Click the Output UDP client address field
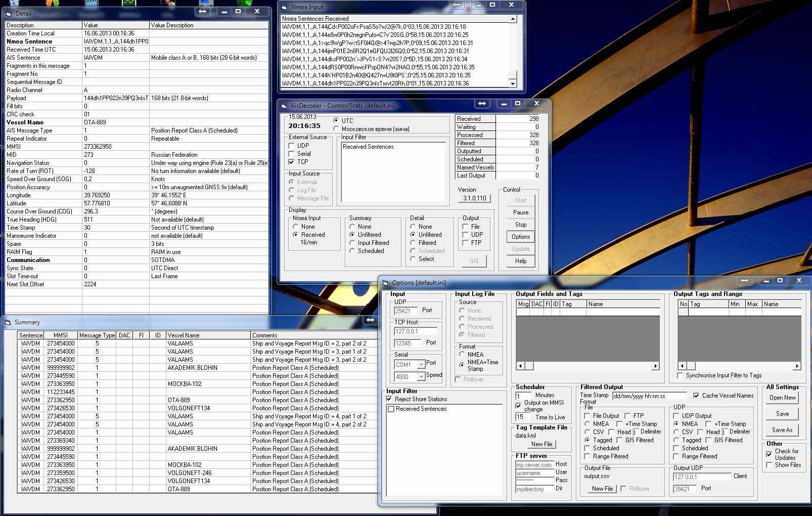Viewport: 812px width, 516px height. pos(701,477)
